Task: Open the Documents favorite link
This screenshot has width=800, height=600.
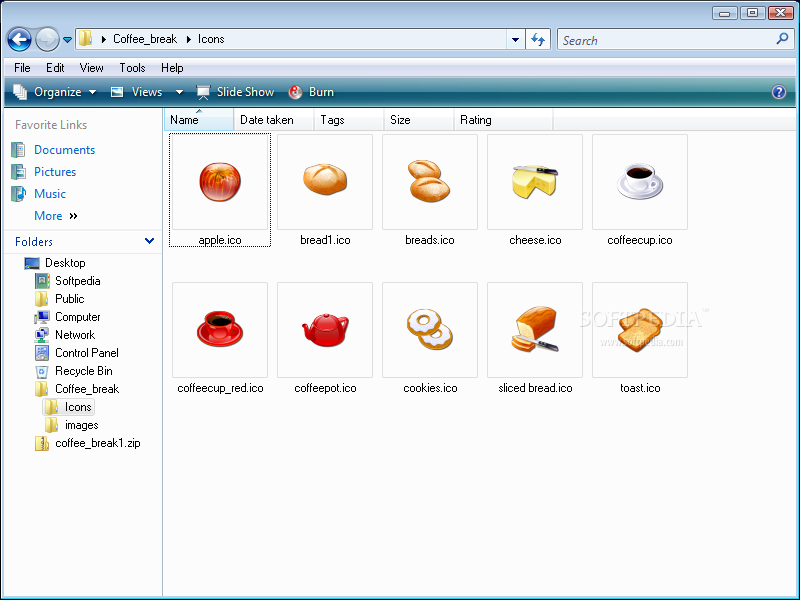Action: 64,150
